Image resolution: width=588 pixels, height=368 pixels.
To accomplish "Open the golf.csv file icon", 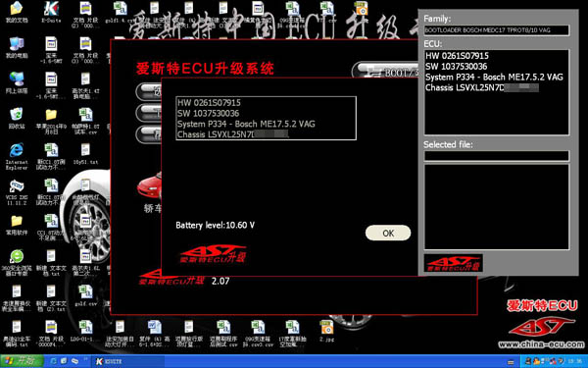I will point(85,296).
